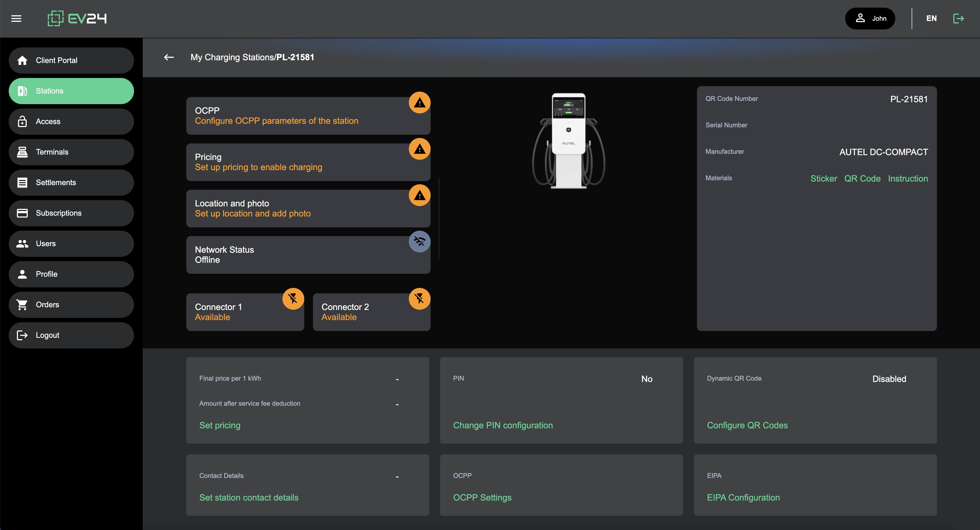Click the Location and photo warning icon
This screenshot has width=980, height=530.
click(x=419, y=195)
